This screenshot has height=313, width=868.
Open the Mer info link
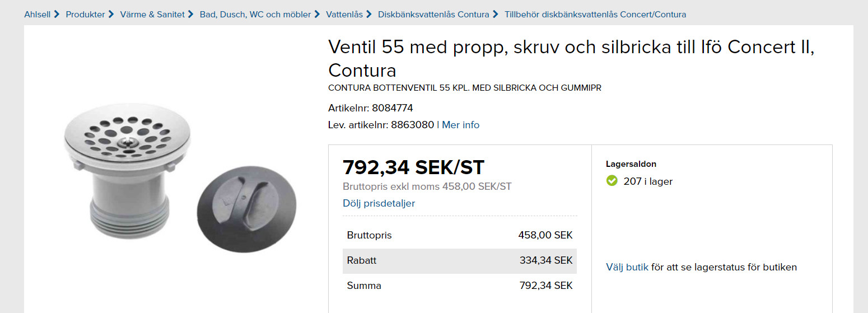click(x=460, y=125)
